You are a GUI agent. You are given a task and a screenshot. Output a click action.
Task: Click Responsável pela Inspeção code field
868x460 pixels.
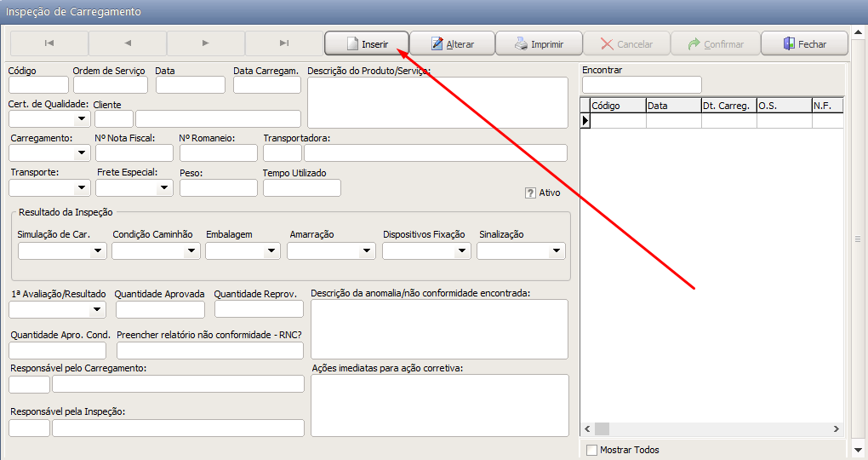coord(29,428)
